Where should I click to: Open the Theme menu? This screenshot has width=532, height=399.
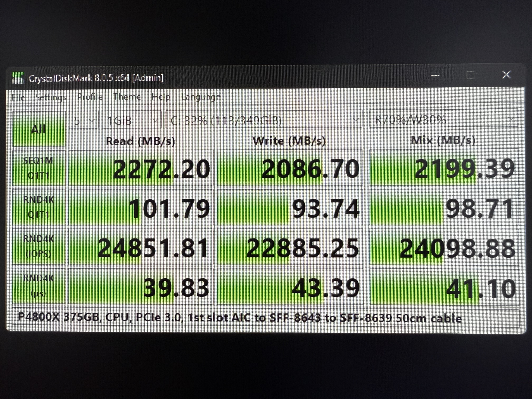point(127,97)
